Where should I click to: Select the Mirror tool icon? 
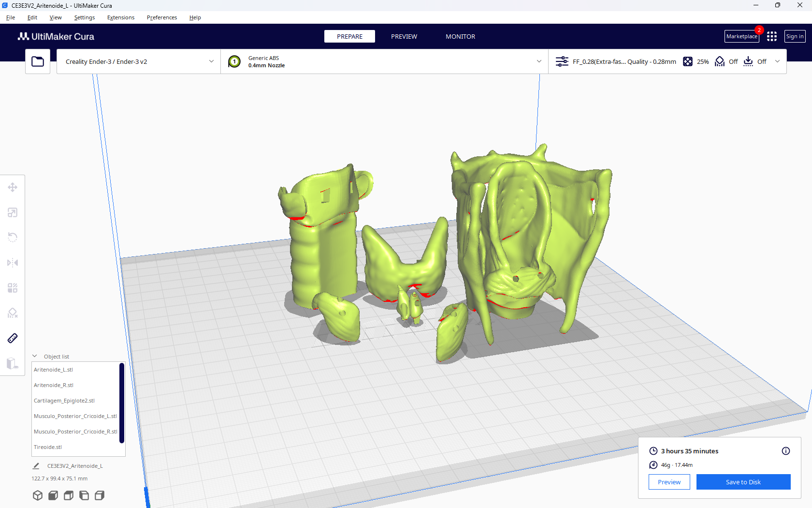click(x=13, y=263)
